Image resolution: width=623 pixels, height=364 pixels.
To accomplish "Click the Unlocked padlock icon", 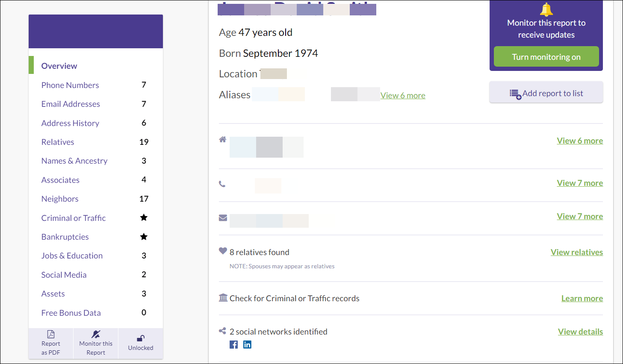I will click(141, 338).
